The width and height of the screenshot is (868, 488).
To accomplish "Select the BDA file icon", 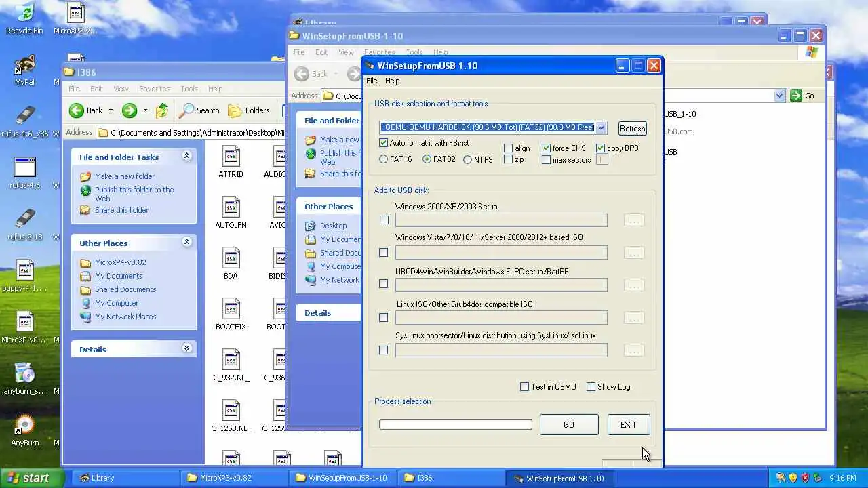I will point(231,264).
